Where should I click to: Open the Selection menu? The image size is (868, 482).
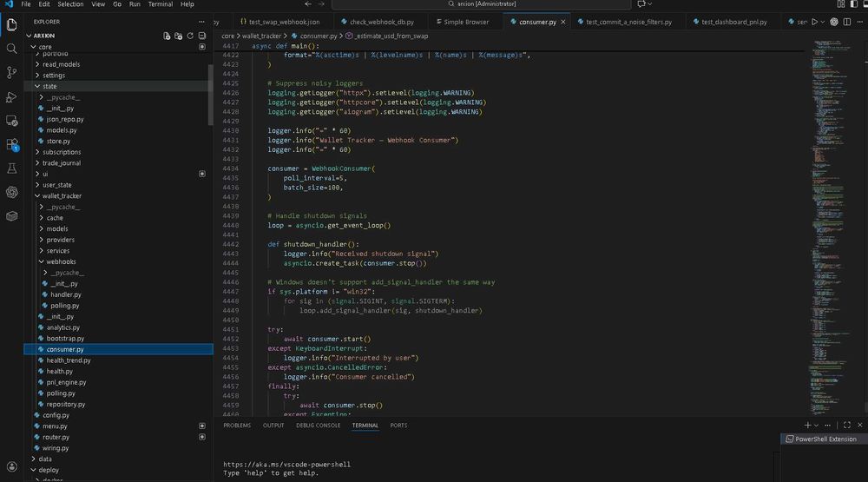click(70, 3)
